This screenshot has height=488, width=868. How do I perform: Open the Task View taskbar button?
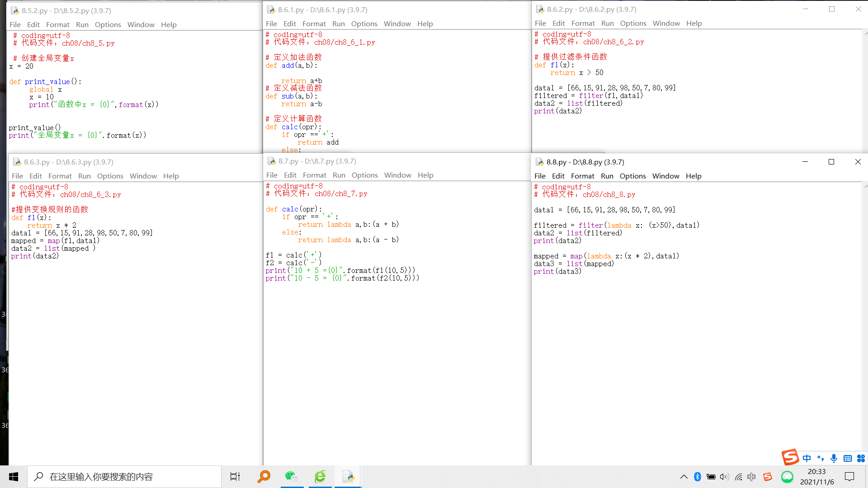[x=235, y=476]
